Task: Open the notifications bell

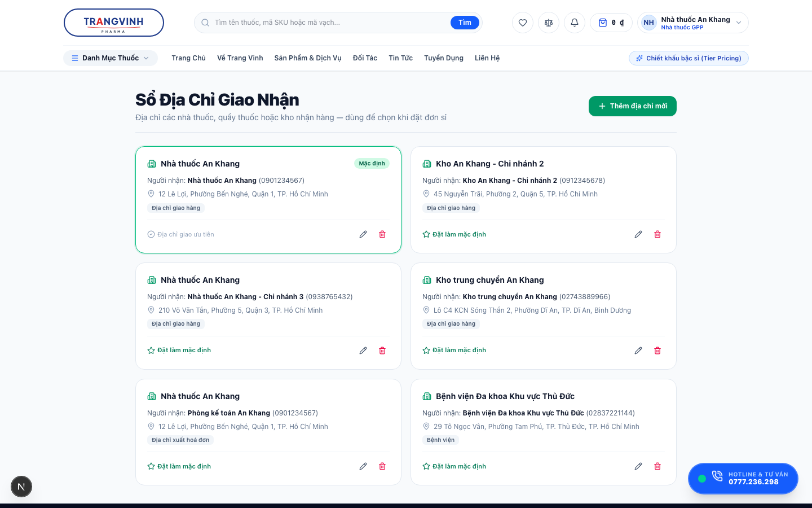Action: 575,23
